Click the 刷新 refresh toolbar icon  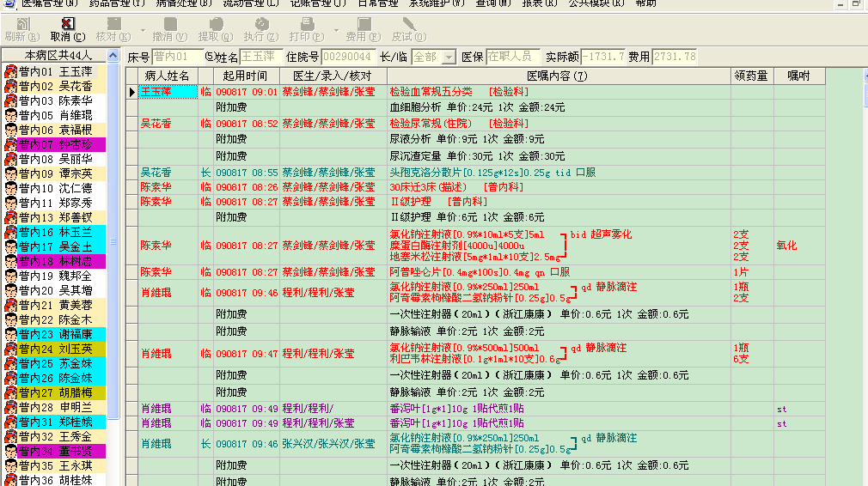point(22,24)
